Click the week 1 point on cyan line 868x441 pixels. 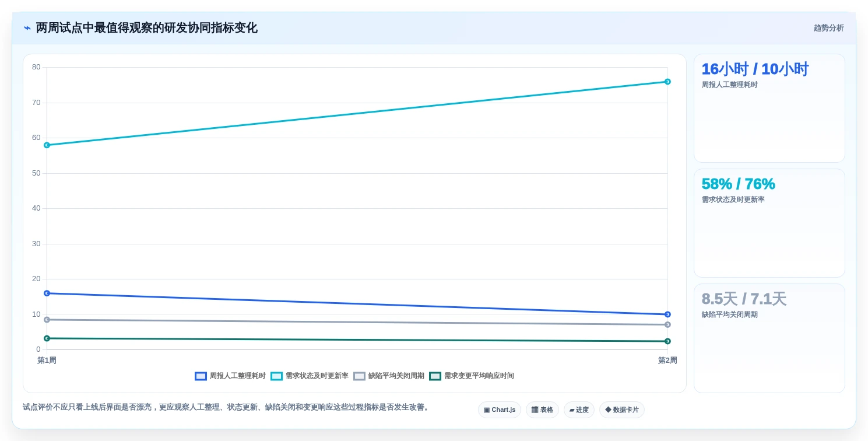coord(47,145)
